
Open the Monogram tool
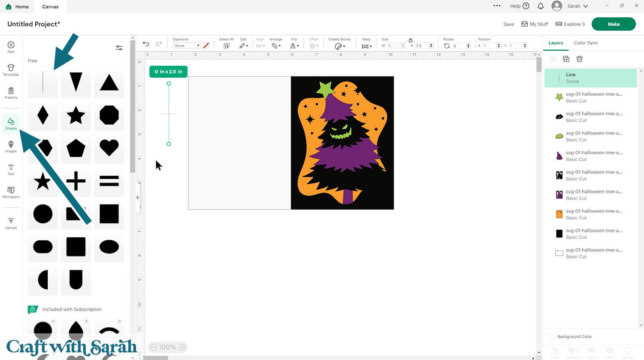(x=11, y=192)
